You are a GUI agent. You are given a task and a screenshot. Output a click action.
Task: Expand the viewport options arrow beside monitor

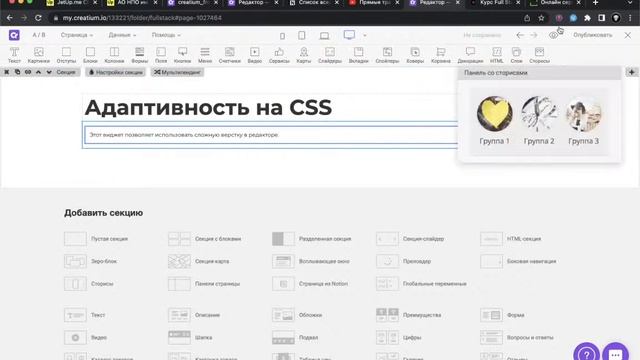(x=365, y=36)
